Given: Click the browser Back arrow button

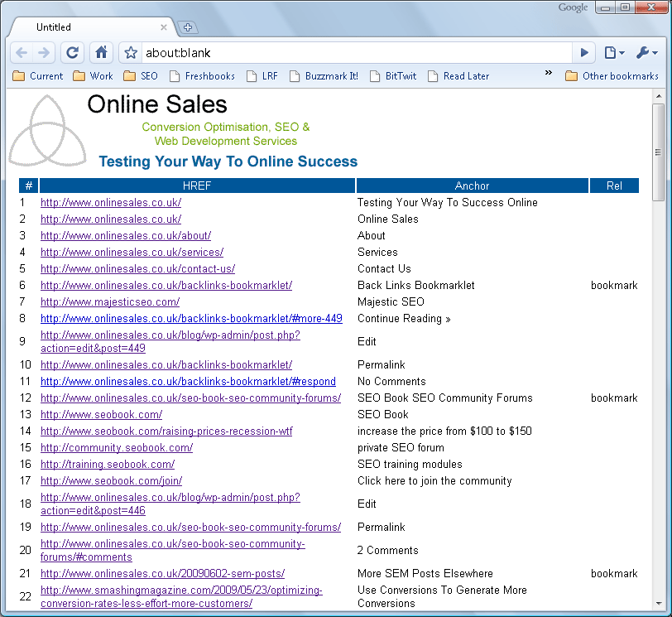Looking at the screenshot, I should point(22,53).
